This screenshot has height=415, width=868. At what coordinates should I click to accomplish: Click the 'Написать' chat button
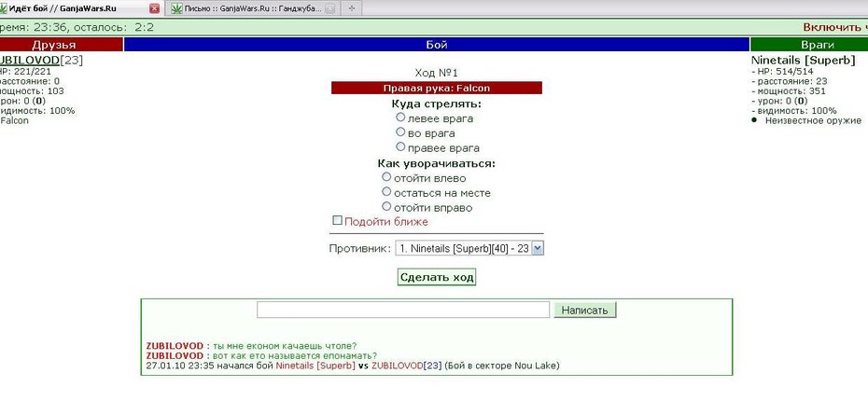click(x=584, y=311)
